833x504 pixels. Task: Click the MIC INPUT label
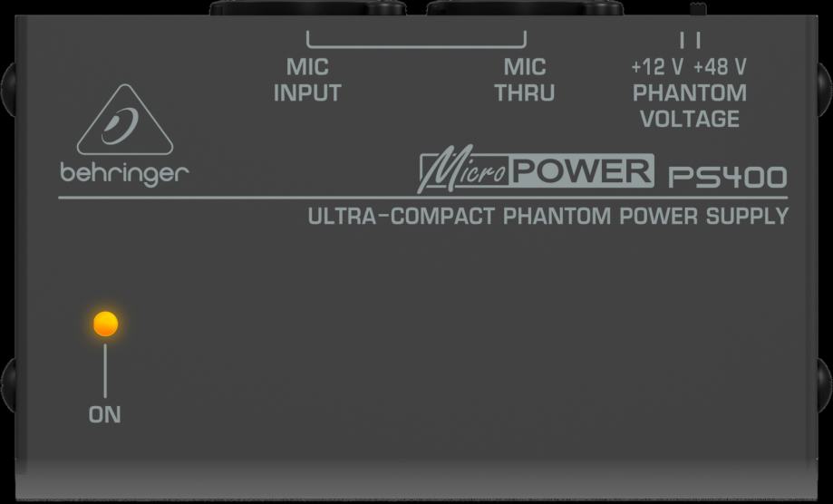click(307, 80)
